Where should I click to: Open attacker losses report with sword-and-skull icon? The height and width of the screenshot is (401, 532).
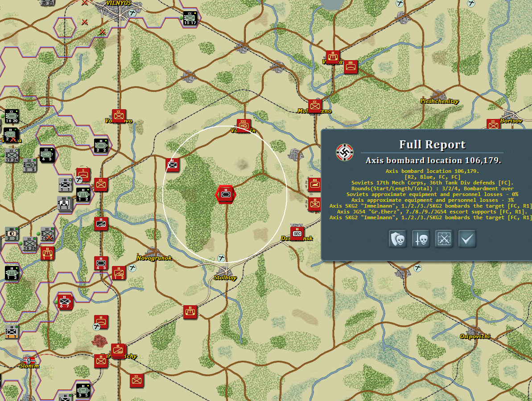tap(421, 239)
